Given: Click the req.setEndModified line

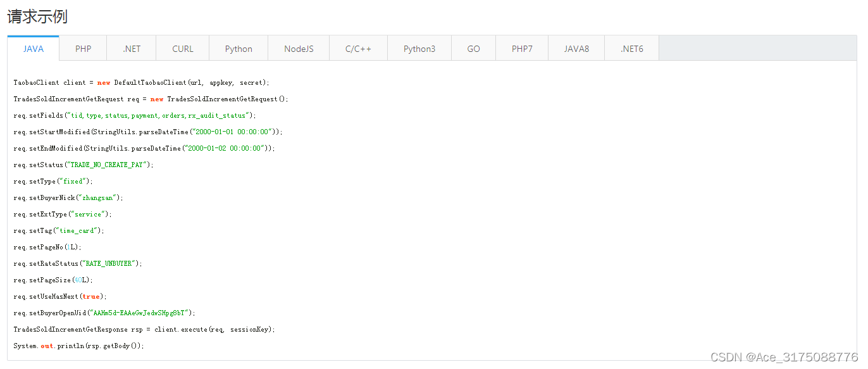Looking at the screenshot, I should click(x=144, y=148).
